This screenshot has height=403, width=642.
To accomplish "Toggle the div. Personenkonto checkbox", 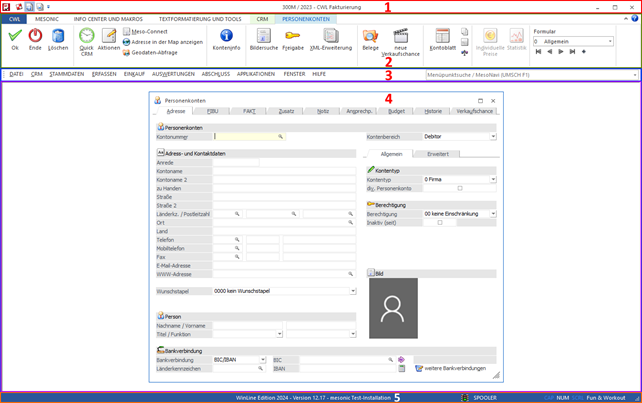I will [x=460, y=188].
